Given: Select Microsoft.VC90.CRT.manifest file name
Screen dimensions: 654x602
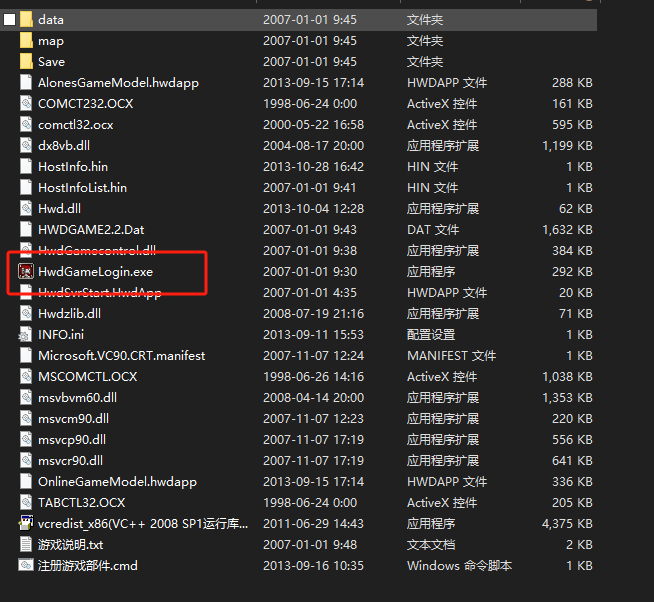Looking at the screenshot, I should (121, 355).
